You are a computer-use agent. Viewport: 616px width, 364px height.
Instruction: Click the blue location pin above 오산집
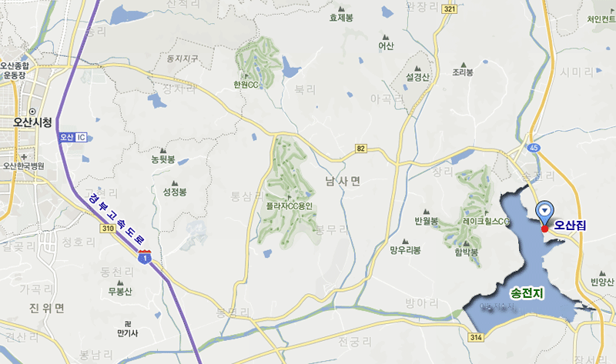[x=544, y=213]
